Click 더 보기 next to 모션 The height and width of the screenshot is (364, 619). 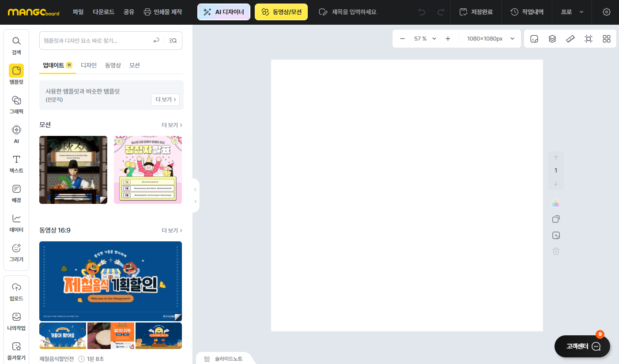pos(172,125)
